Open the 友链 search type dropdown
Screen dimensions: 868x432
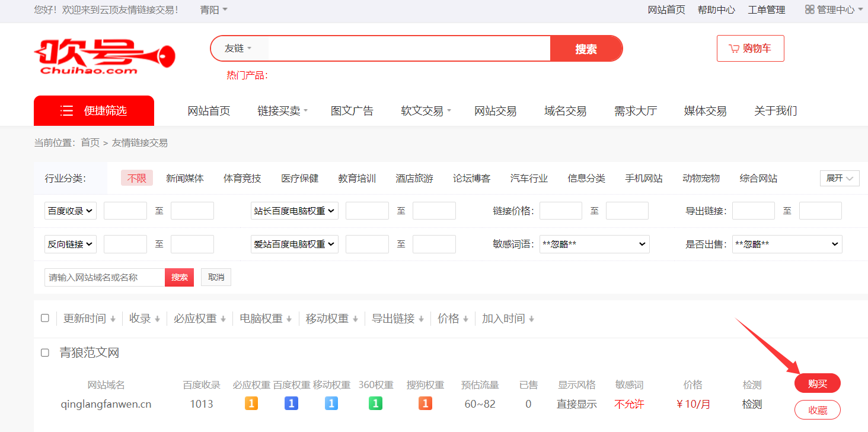click(x=238, y=49)
